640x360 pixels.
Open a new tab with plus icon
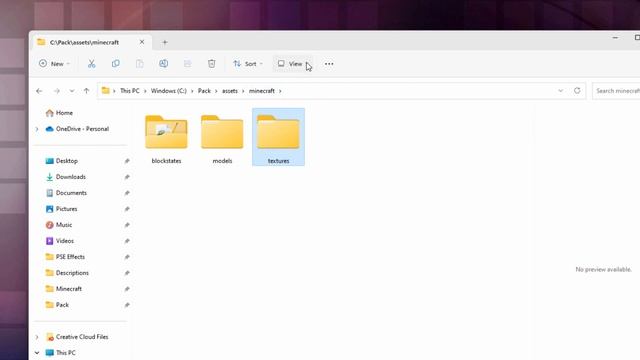click(165, 42)
